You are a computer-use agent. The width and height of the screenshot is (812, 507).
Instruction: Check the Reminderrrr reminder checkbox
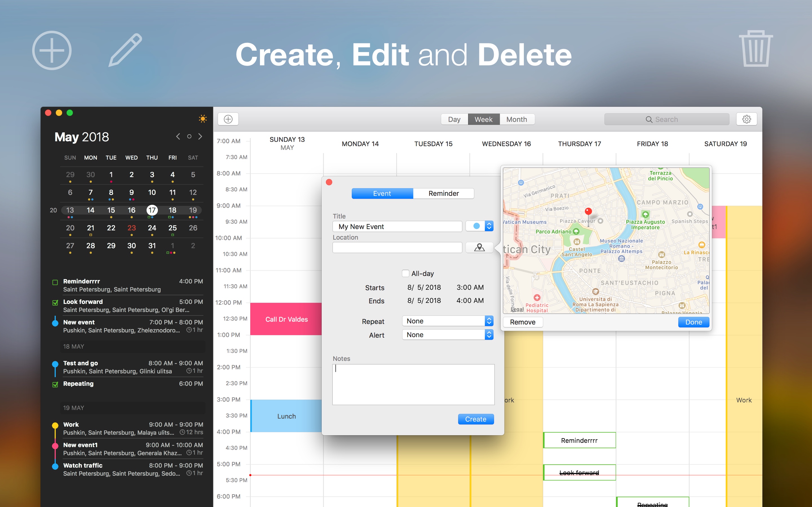pyautogui.click(x=55, y=282)
